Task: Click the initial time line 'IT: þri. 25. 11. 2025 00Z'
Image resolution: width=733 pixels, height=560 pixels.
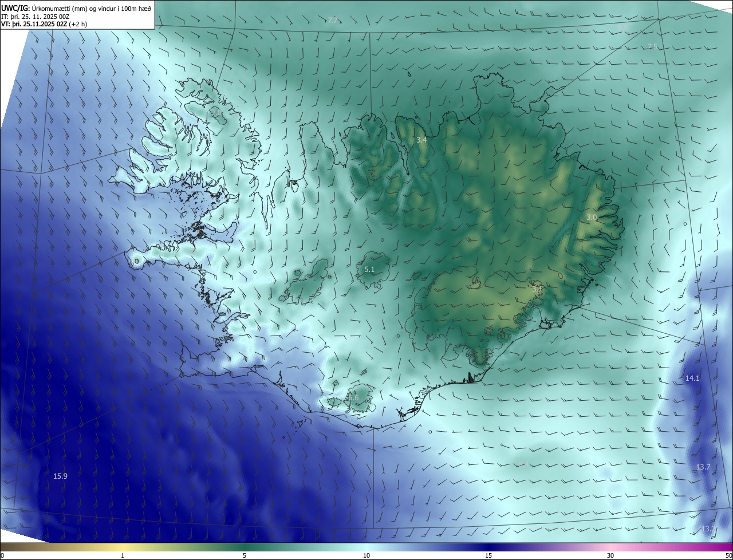Action: (x=36, y=17)
